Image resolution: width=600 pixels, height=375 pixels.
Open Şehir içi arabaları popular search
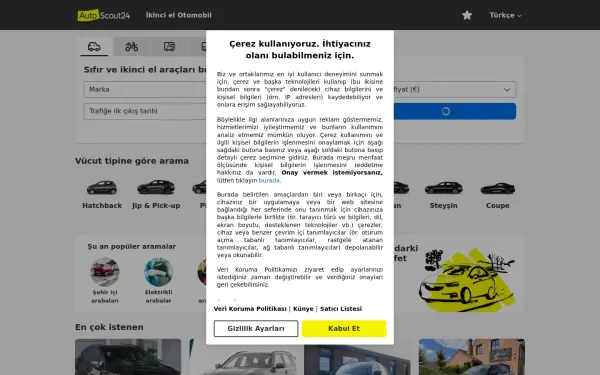click(105, 280)
